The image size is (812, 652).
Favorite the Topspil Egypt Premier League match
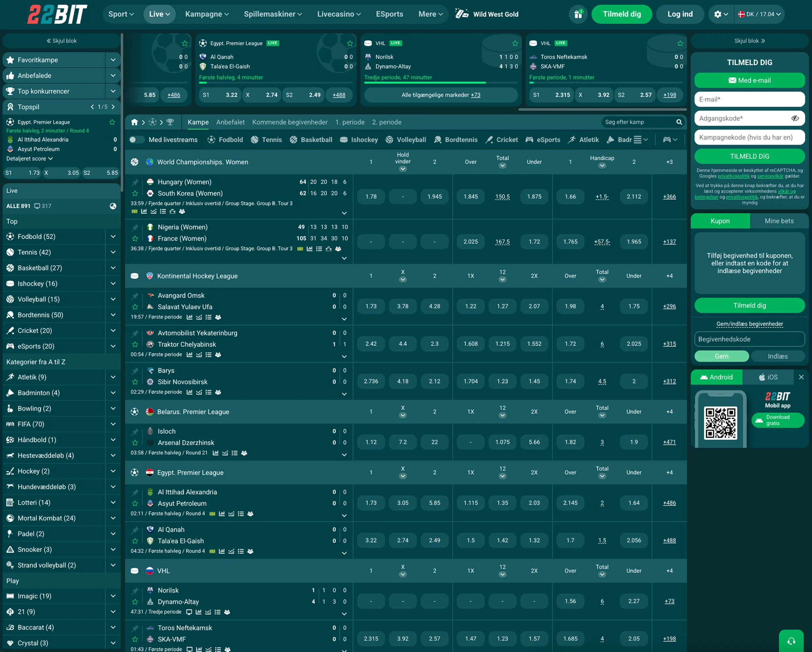(x=112, y=122)
